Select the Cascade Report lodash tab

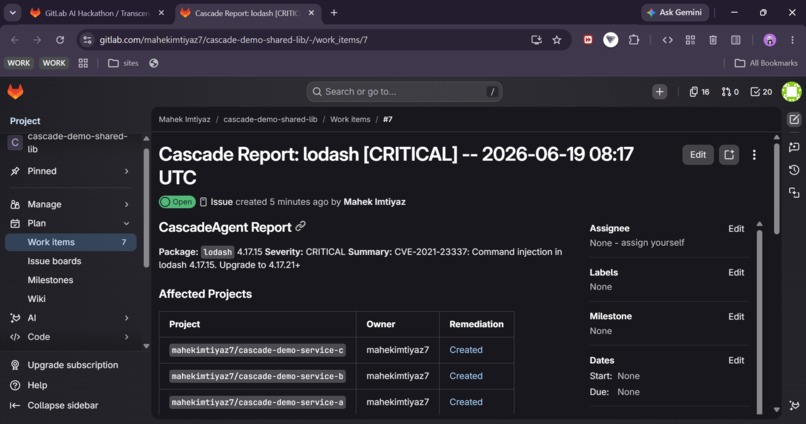[x=248, y=13]
